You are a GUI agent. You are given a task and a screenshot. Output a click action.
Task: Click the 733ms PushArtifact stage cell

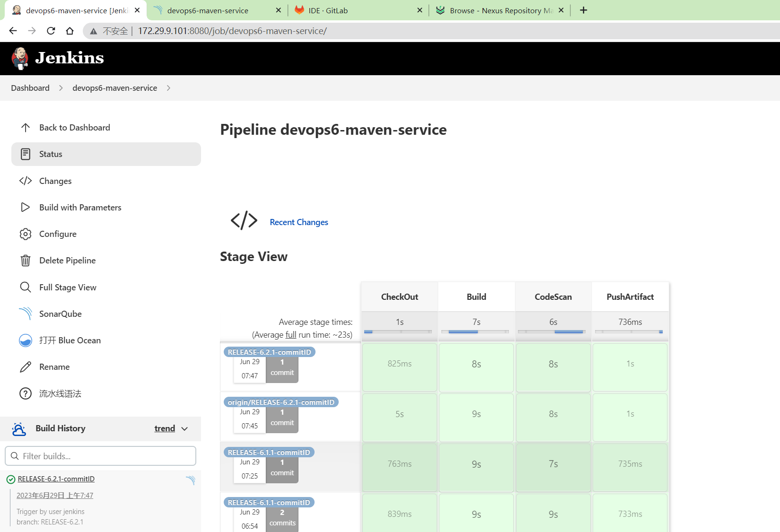click(x=630, y=513)
